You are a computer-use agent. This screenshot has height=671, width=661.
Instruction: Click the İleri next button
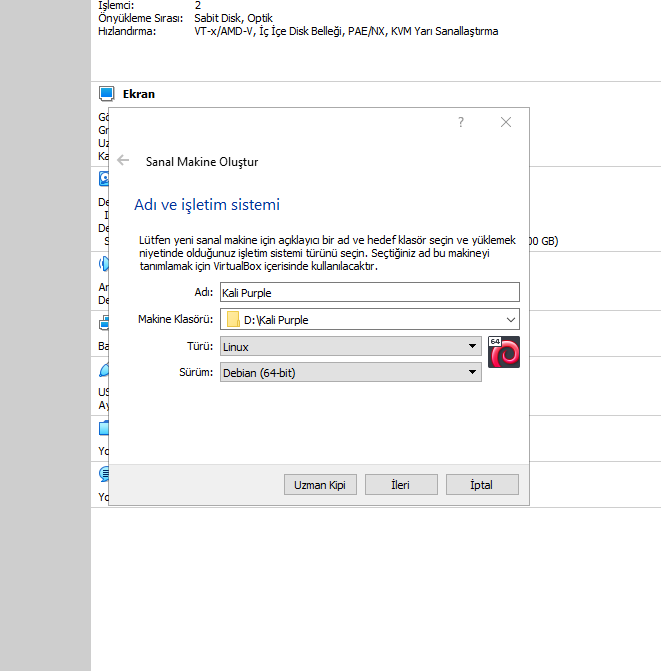point(401,484)
